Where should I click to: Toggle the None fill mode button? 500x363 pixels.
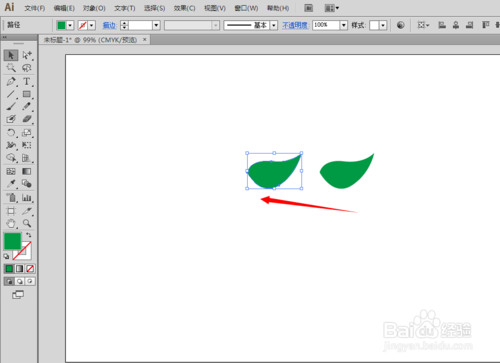pyautogui.click(x=30, y=269)
